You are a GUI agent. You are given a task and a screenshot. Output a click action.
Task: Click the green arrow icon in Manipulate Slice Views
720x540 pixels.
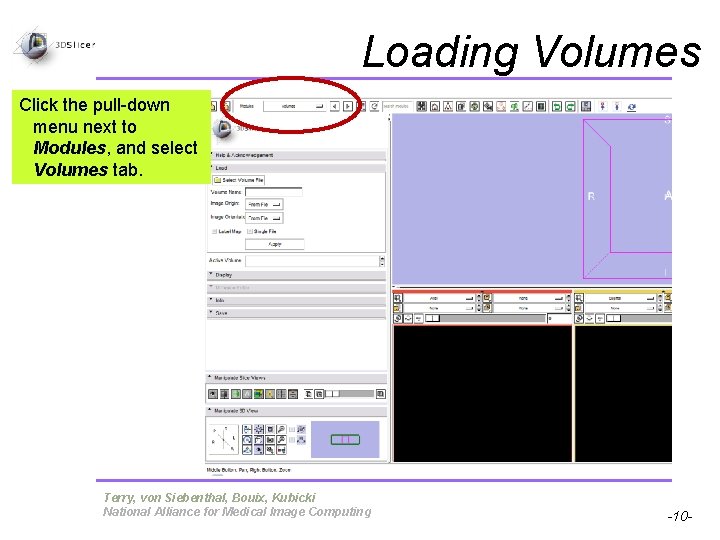click(236, 394)
